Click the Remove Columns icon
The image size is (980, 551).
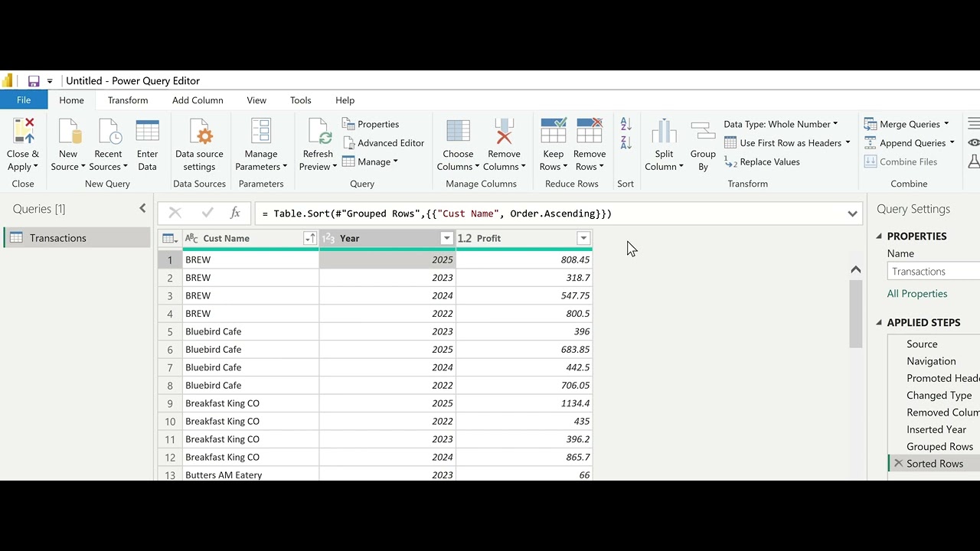503,131
